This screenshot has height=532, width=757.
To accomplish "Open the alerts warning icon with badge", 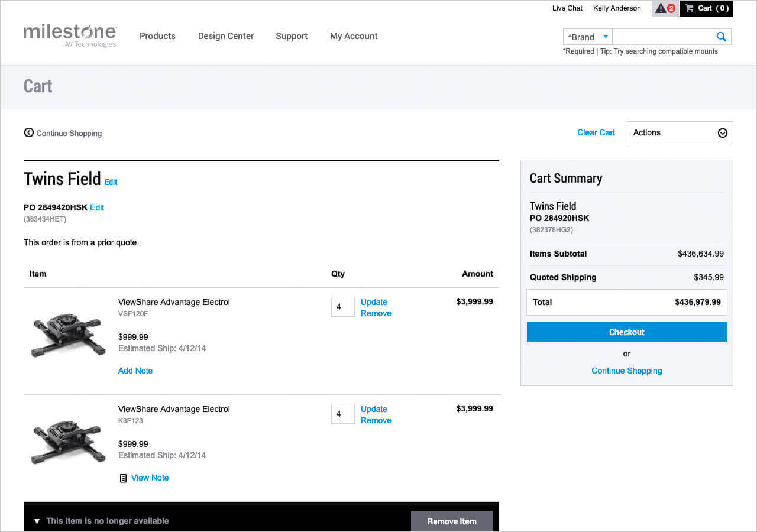I will point(665,8).
